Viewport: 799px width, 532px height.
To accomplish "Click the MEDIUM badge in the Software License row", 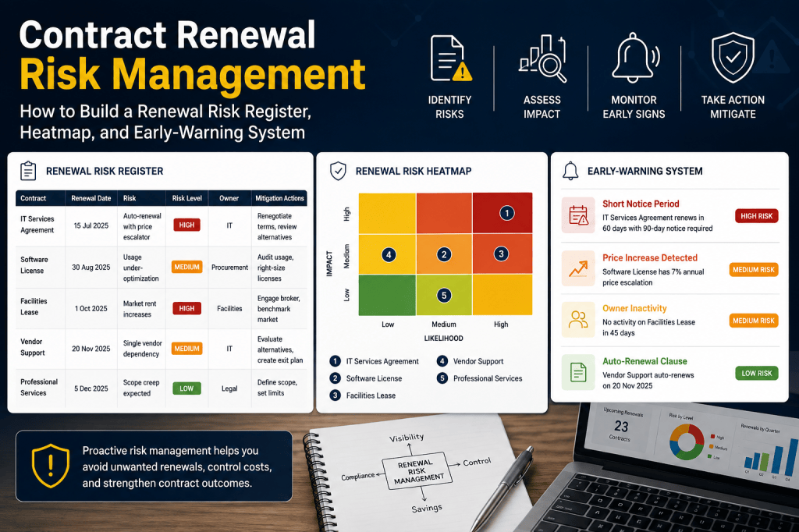I will [x=186, y=267].
